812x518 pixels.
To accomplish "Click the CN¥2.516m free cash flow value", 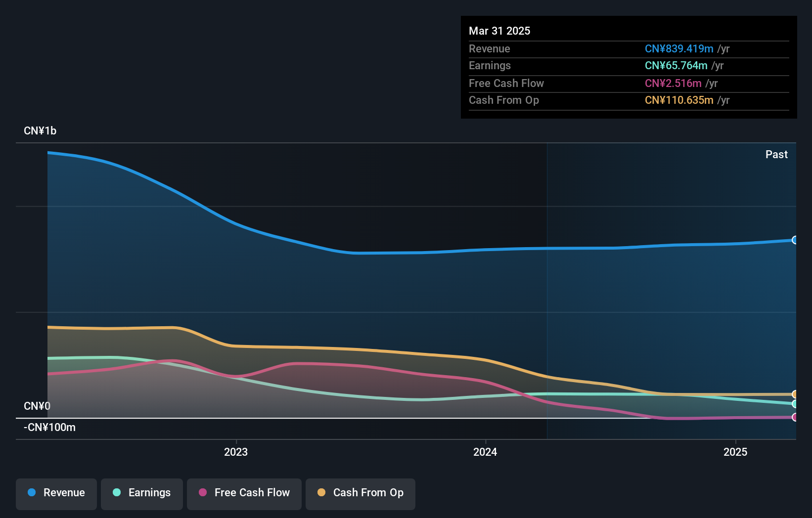I will point(673,83).
